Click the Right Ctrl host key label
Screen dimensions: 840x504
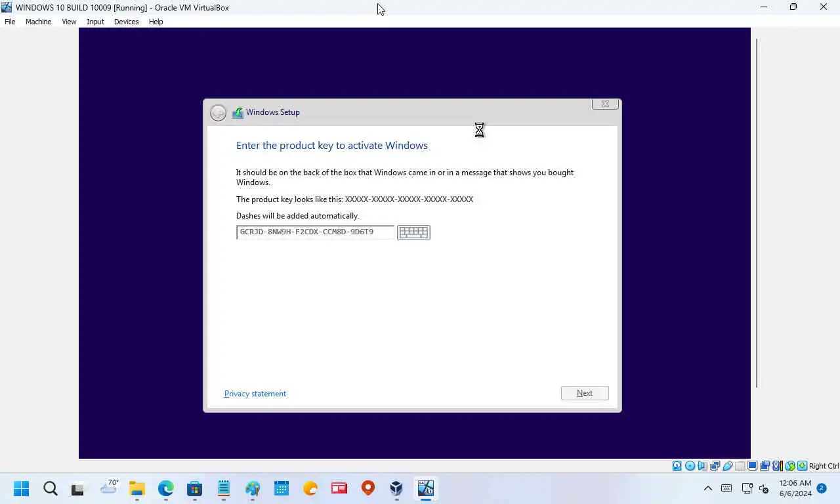[x=824, y=466]
